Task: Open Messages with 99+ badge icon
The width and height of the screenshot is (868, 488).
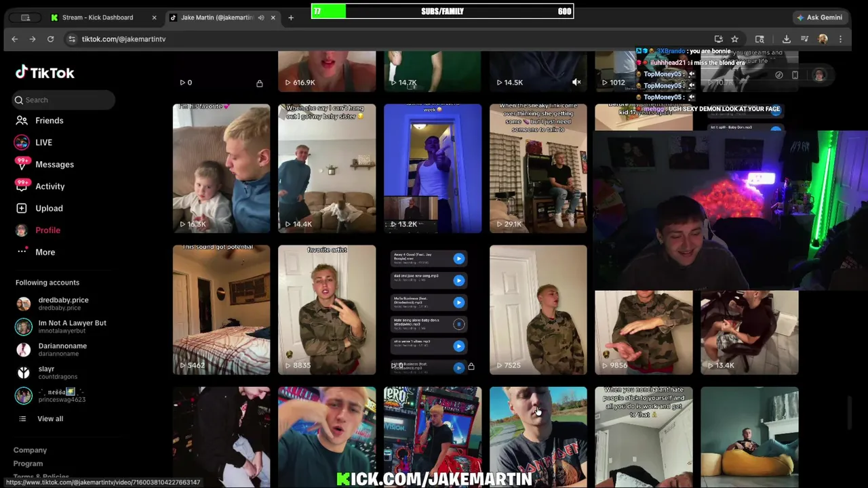Action: [x=22, y=164]
